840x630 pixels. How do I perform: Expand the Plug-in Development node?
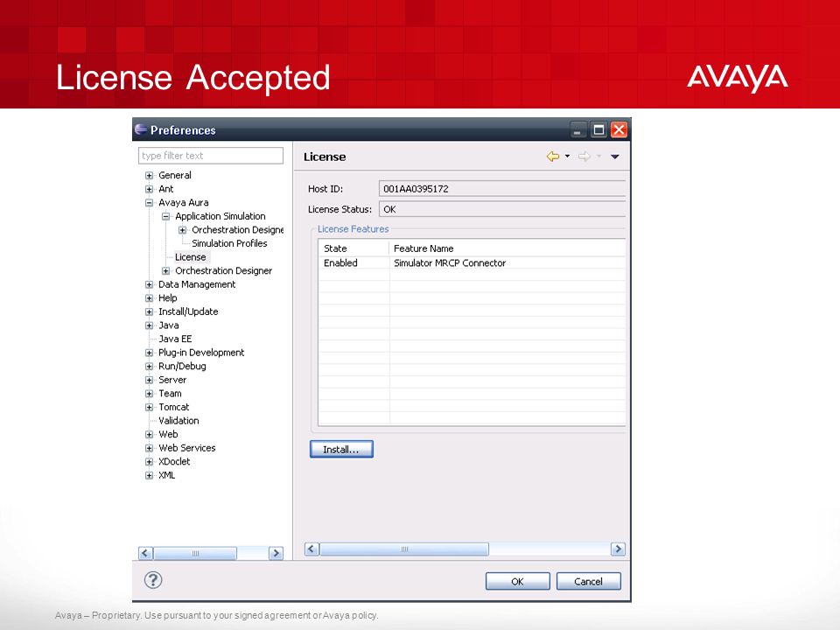tap(150, 353)
